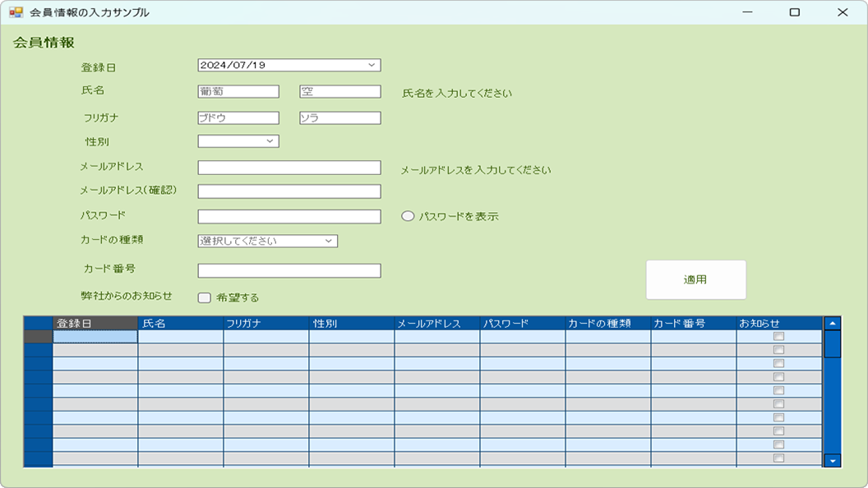Click the grid vertical scrollbar thumb

[x=833, y=344]
